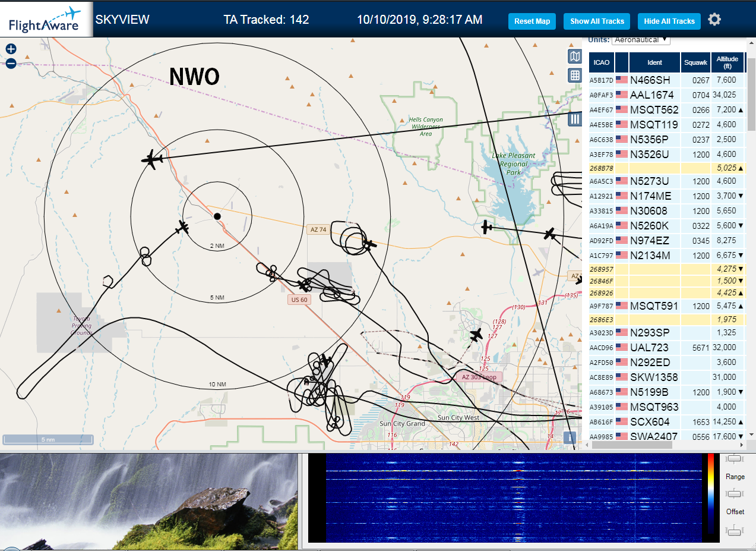This screenshot has height=551, width=756.
Task: Sort the table by Altitude (ft) column
Action: 727,62
